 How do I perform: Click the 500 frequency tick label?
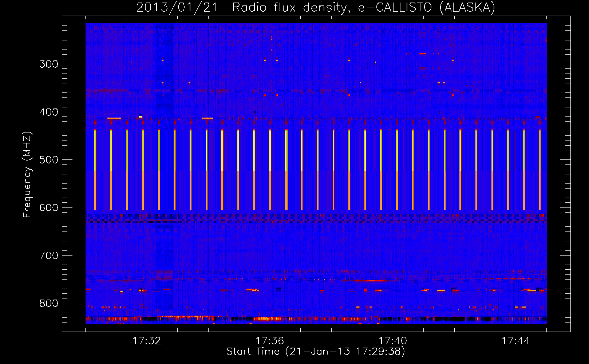click(x=49, y=160)
